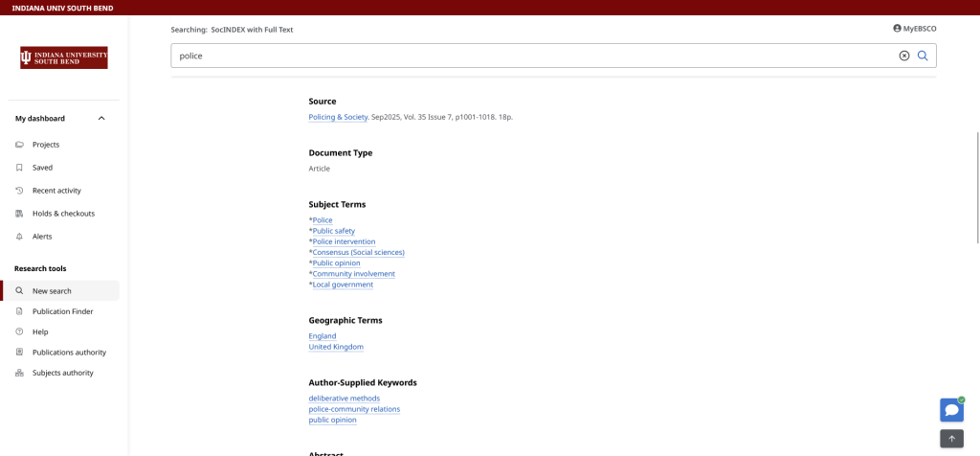Click the Subjects authority icon
The width and height of the screenshot is (980, 456).
(x=19, y=373)
